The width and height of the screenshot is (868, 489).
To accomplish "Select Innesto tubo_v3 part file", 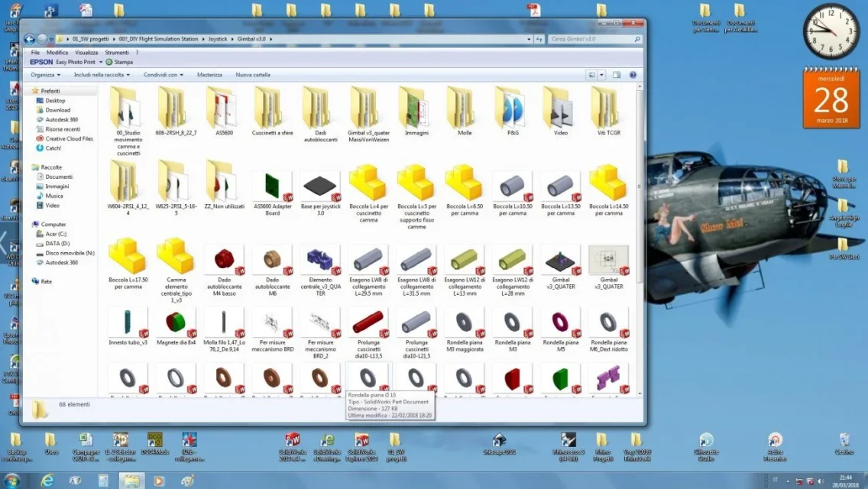I will pyautogui.click(x=128, y=327).
